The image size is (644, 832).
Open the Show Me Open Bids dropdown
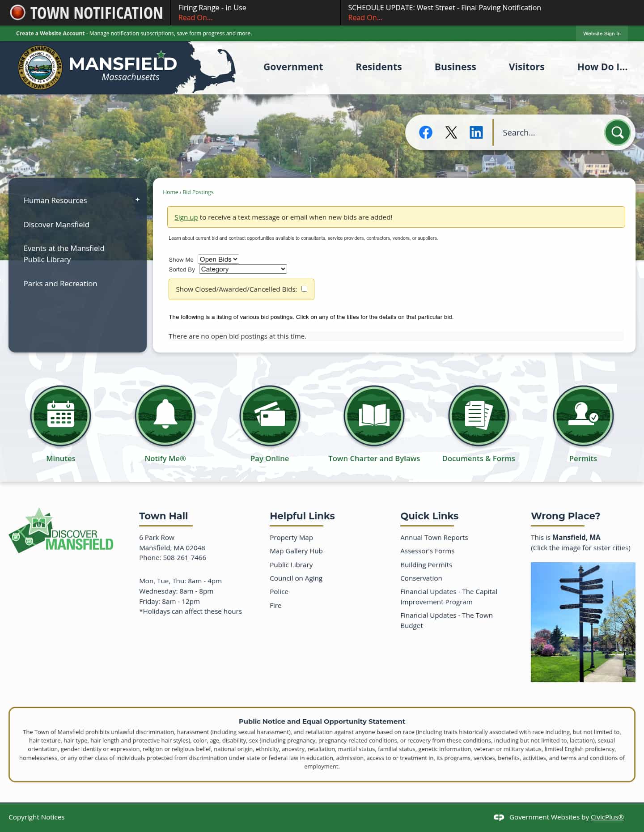tap(218, 259)
